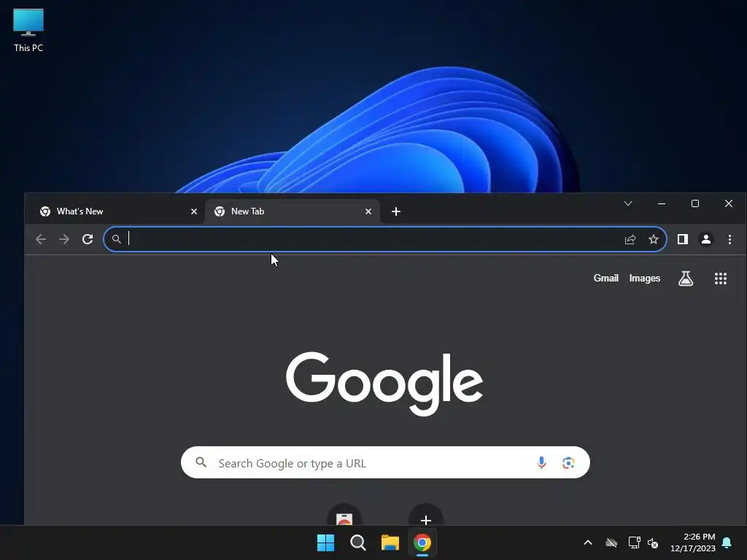Image resolution: width=747 pixels, height=560 pixels.
Task: Reload the current page
Action: (88, 239)
